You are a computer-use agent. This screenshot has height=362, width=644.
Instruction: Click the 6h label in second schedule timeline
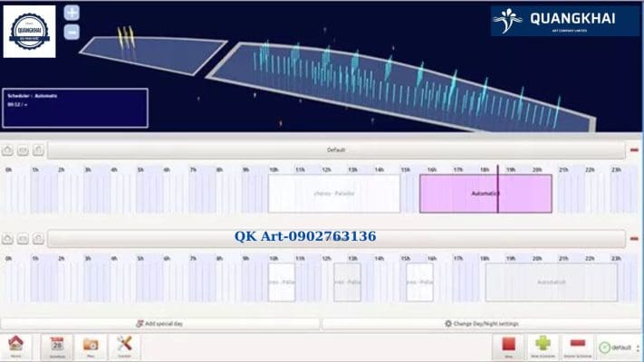point(167,259)
